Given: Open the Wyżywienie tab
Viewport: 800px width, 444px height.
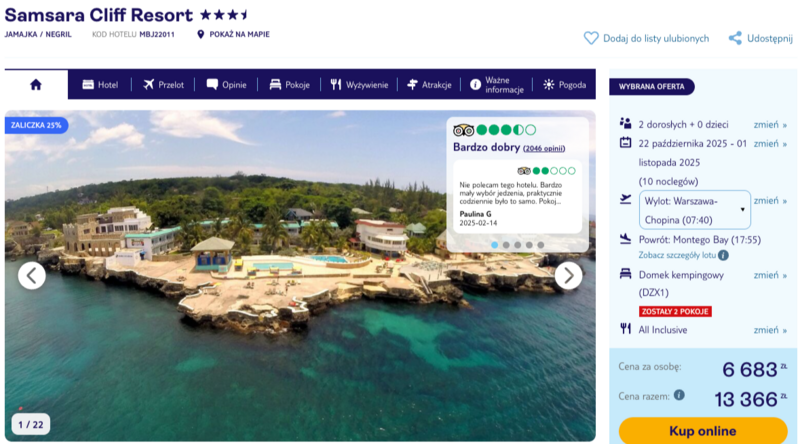Looking at the screenshot, I should (359, 85).
